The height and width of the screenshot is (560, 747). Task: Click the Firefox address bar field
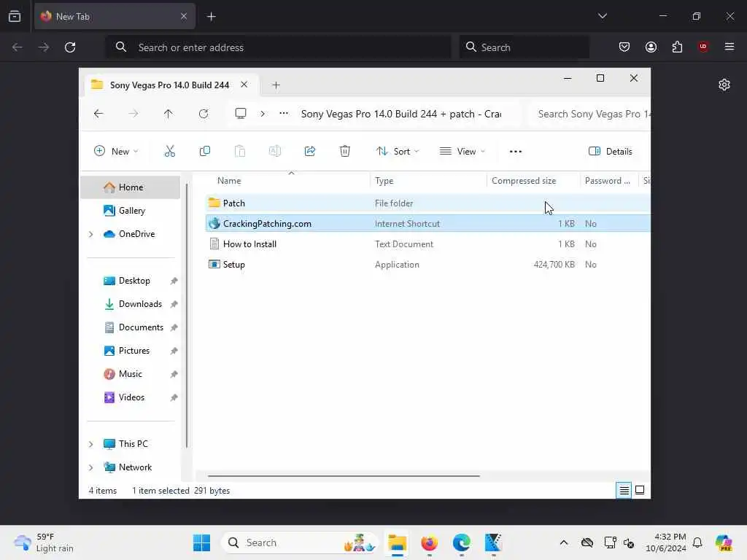tap(279, 47)
